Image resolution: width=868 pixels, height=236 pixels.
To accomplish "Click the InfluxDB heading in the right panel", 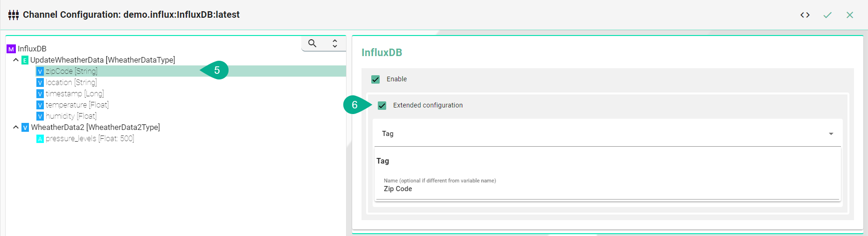I will (382, 52).
